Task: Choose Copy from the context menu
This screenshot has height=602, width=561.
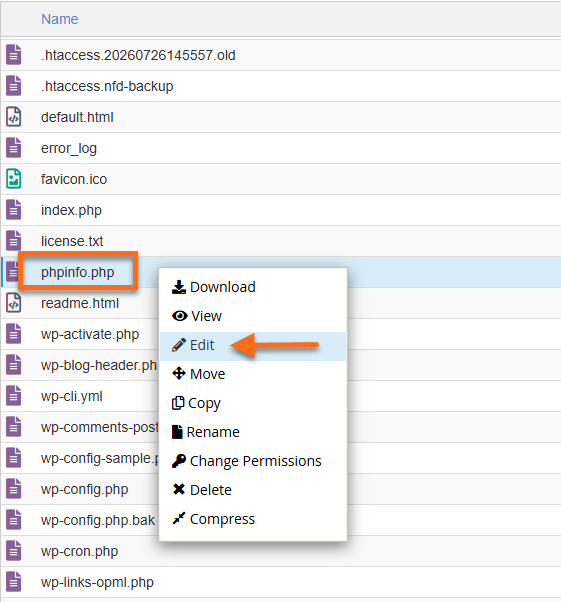Action: 253,403
